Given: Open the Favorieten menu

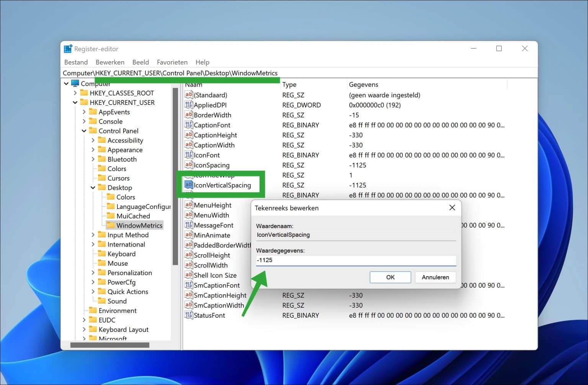Looking at the screenshot, I should [172, 62].
